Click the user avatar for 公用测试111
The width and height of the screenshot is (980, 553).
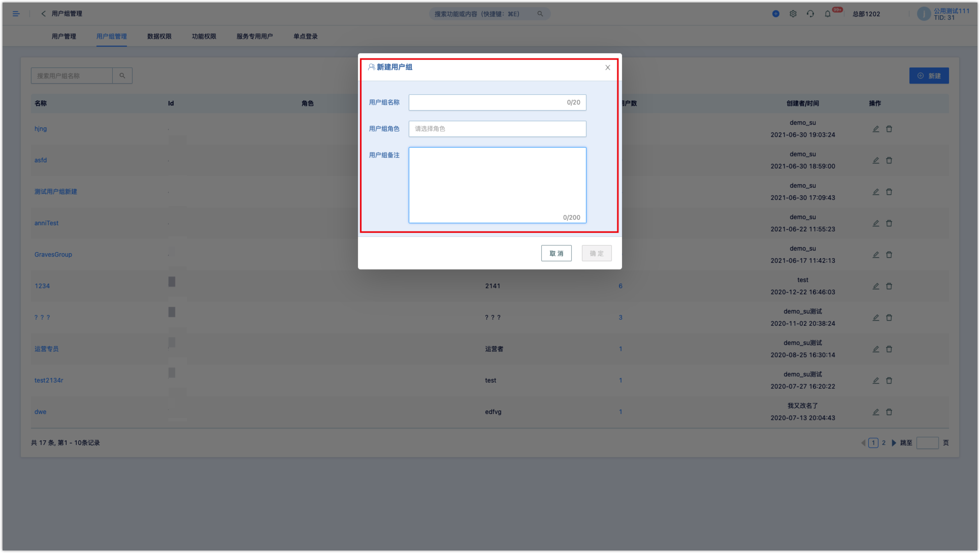(x=924, y=14)
